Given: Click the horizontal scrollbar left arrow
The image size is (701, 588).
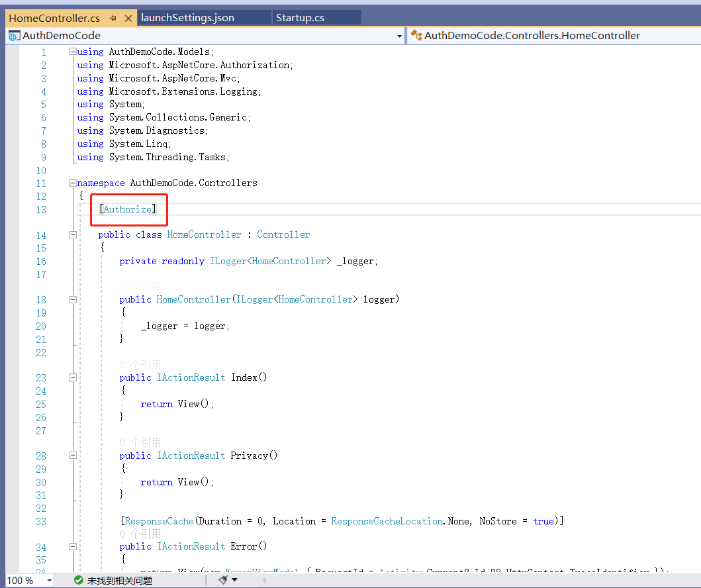Looking at the screenshot, I should pyautogui.click(x=264, y=581).
